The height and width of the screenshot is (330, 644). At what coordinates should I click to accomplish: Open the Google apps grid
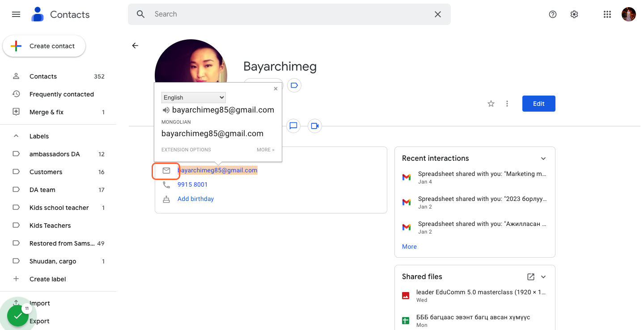(607, 14)
